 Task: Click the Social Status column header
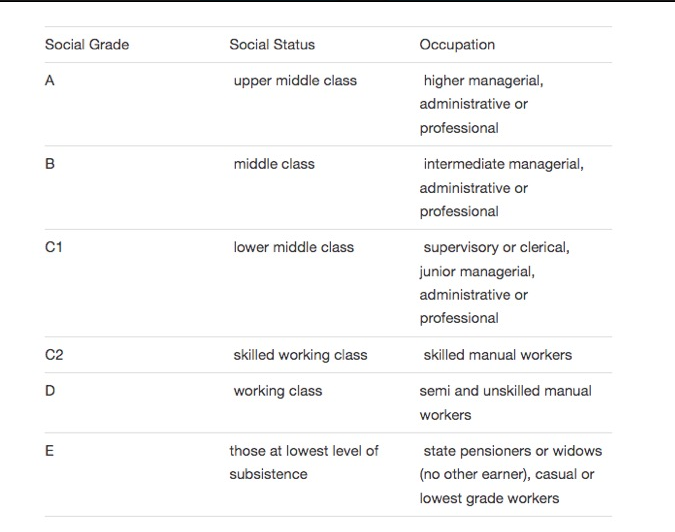click(x=272, y=44)
